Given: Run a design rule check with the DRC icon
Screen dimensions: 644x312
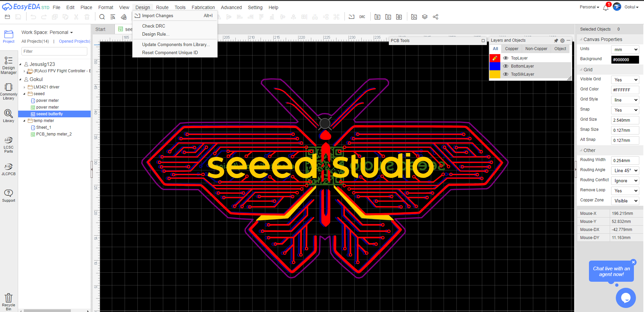Looking at the screenshot, I should [362, 17].
